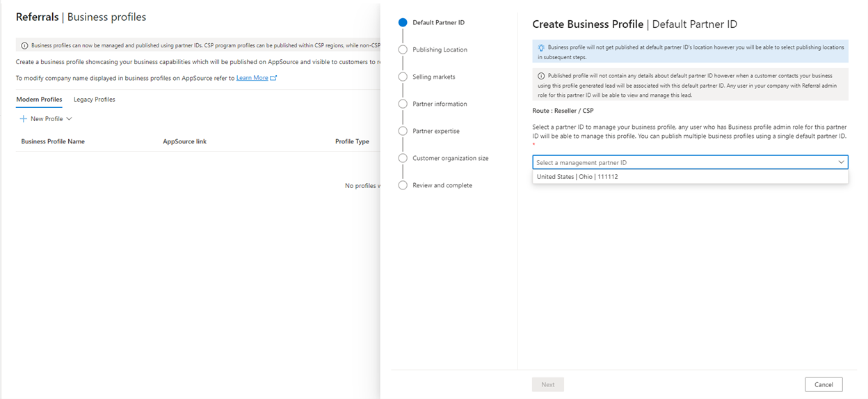Cancel the Create Business Profile wizard
Screen dimensions: 868x399
pyautogui.click(x=823, y=384)
